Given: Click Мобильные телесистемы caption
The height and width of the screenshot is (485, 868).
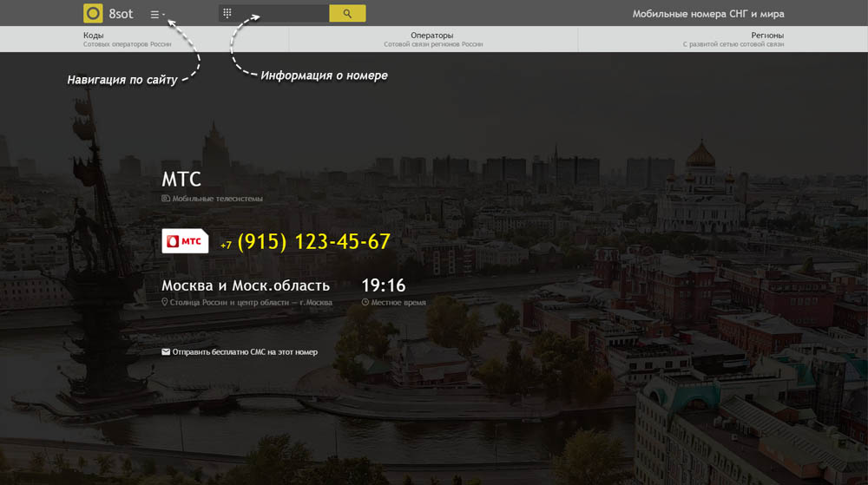Looking at the screenshot, I should point(217,199).
